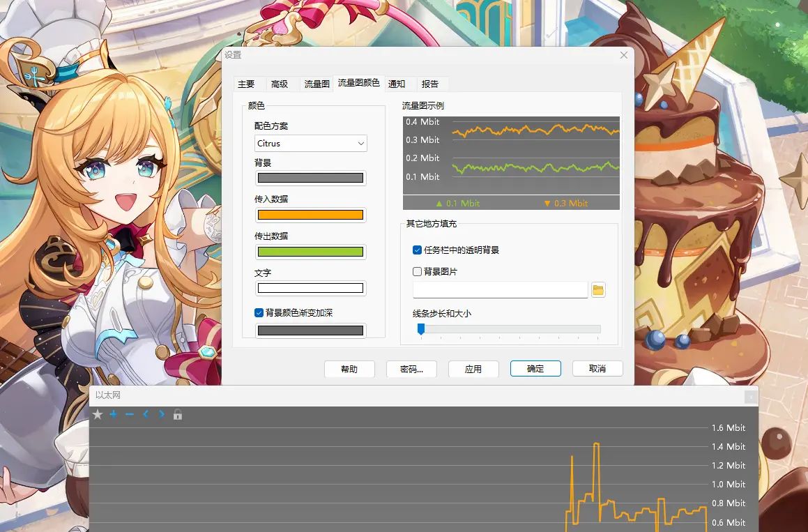Close the 以太网 graph window

(751, 397)
